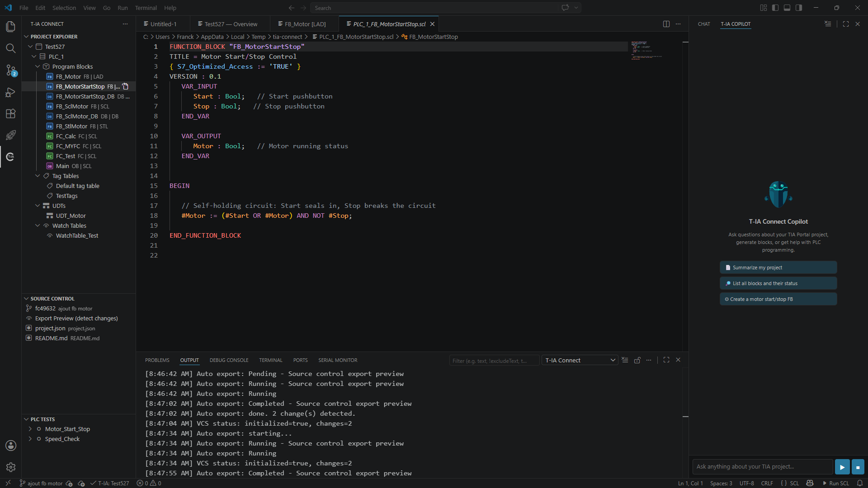Open WatchTable_Test in project tree

click(77, 235)
